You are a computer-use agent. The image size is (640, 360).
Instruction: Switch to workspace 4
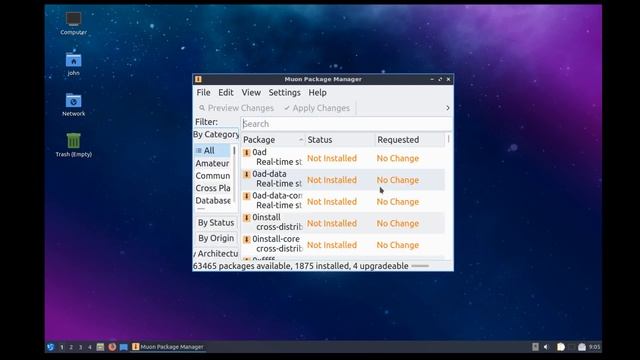[x=90, y=347]
